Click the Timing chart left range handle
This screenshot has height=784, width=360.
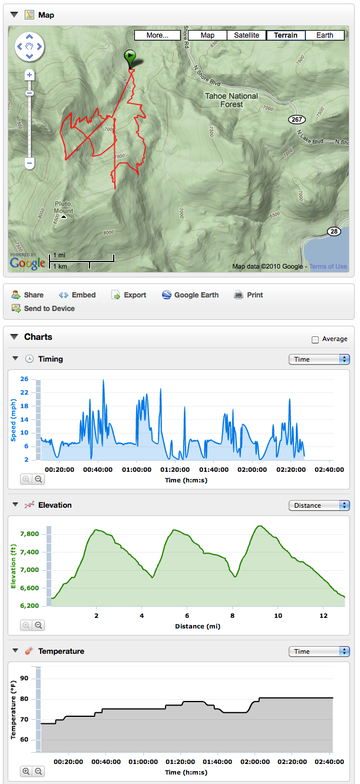pos(38,420)
